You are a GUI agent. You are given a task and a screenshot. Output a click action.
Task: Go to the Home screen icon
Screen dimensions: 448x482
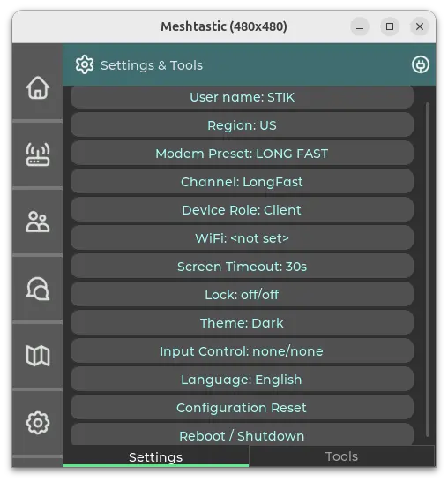click(x=37, y=87)
